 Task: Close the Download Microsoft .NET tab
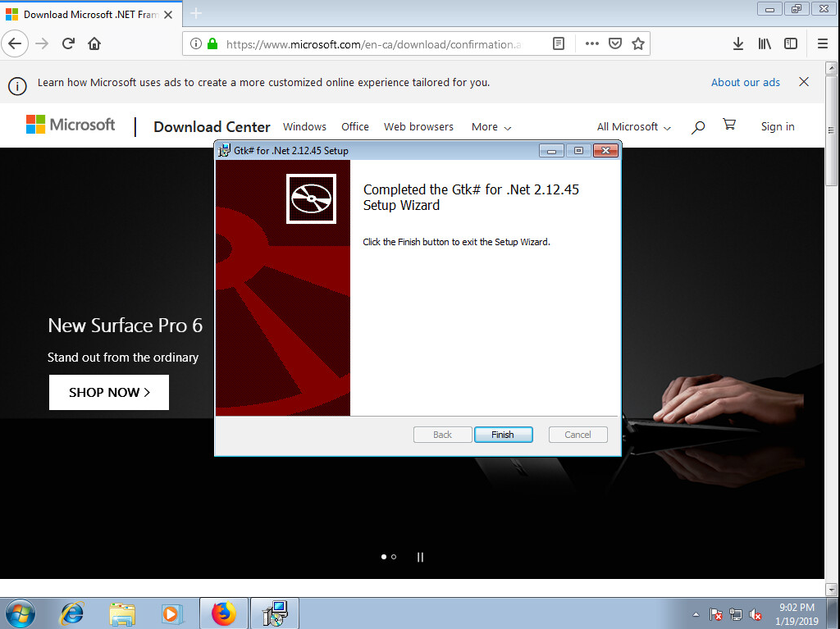click(168, 15)
